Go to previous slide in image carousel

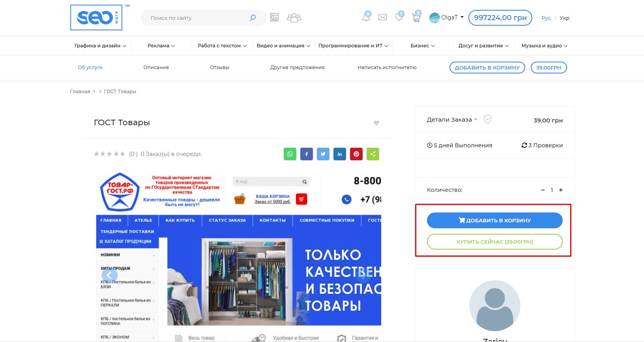tap(109, 275)
